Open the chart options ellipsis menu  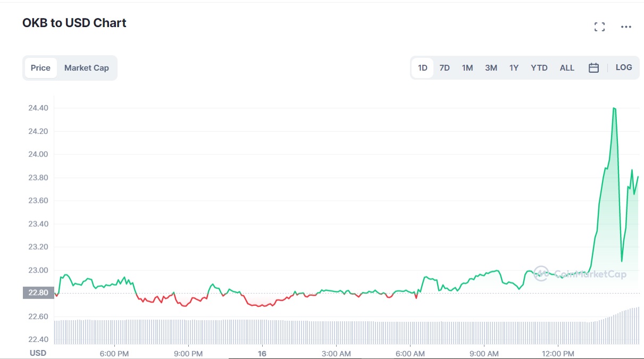pos(626,27)
